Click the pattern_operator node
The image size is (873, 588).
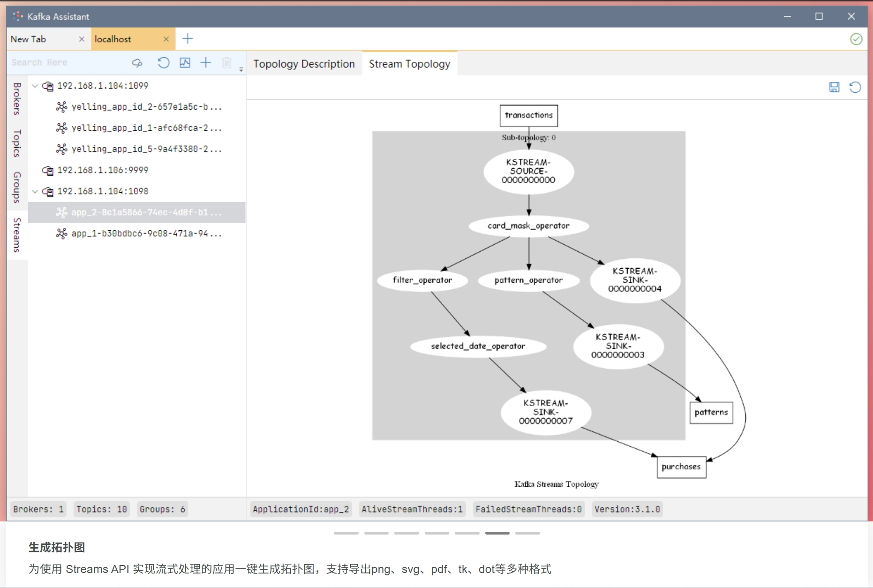tap(529, 280)
